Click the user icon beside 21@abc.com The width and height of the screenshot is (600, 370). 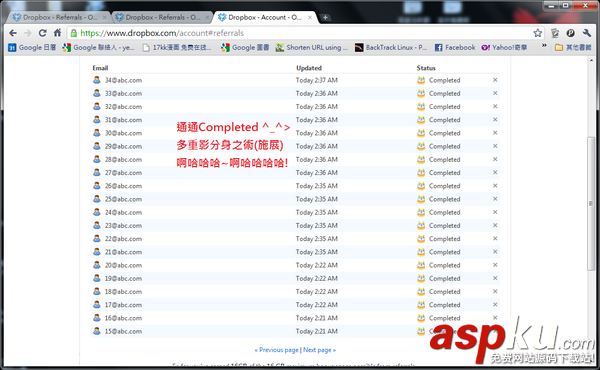point(97,252)
